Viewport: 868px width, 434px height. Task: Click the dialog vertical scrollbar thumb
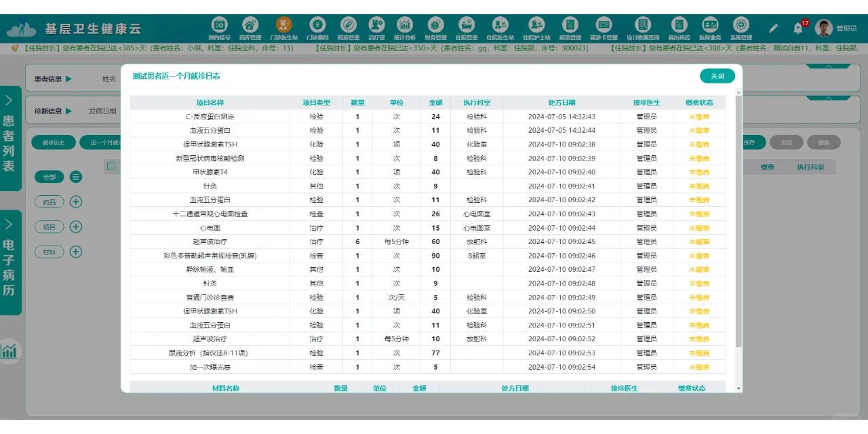pyautogui.click(x=738, y=222)
